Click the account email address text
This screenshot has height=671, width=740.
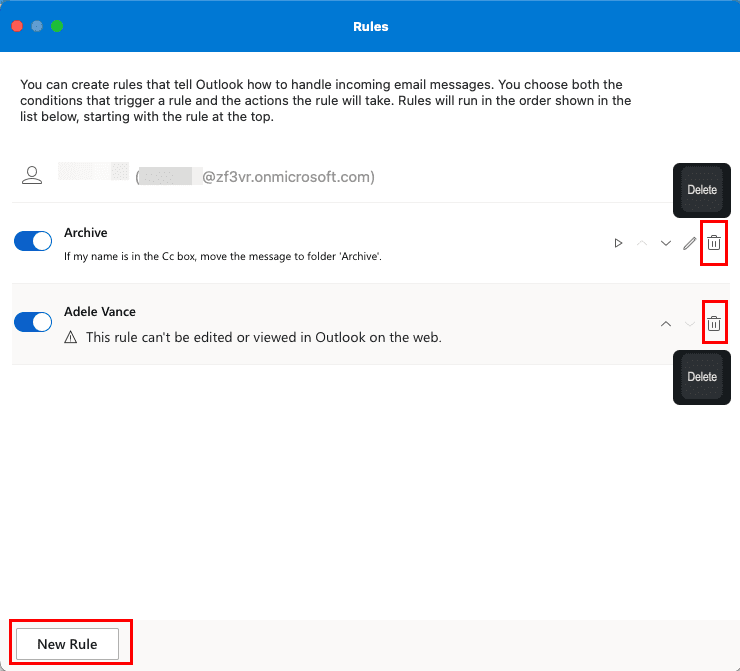click(255, 177)
